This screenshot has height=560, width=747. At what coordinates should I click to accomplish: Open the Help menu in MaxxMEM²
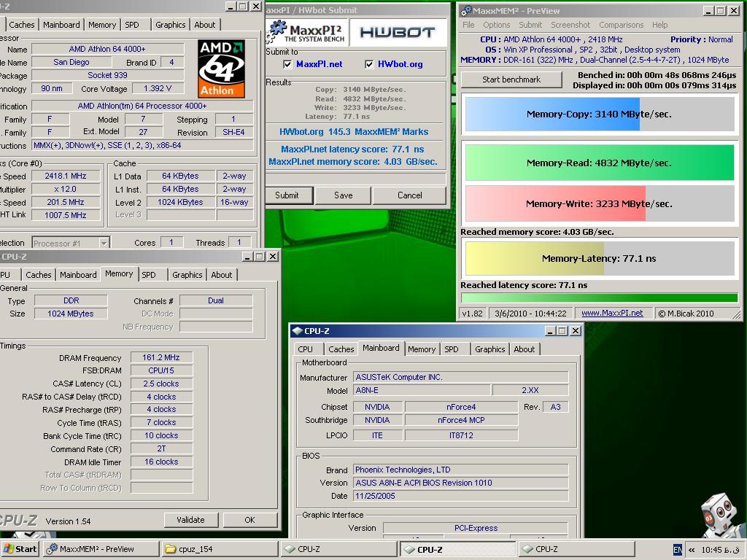pos(659,25)
